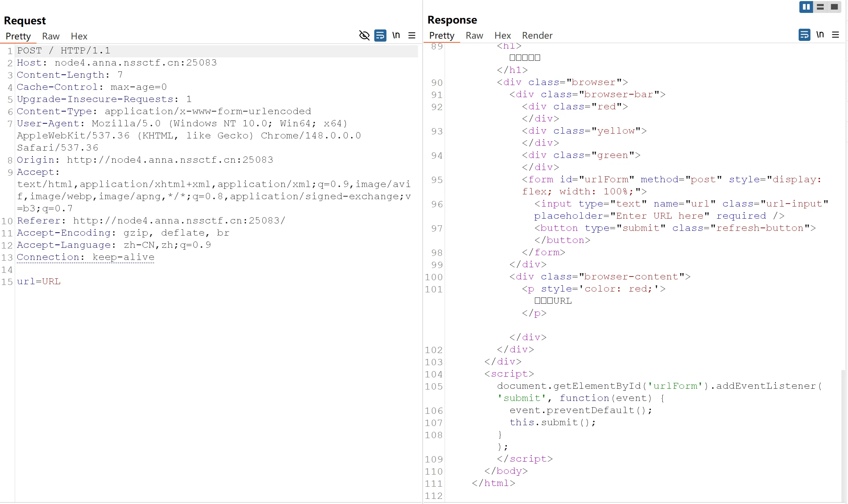Open Response panel hamburger options menu

(835, 35)
